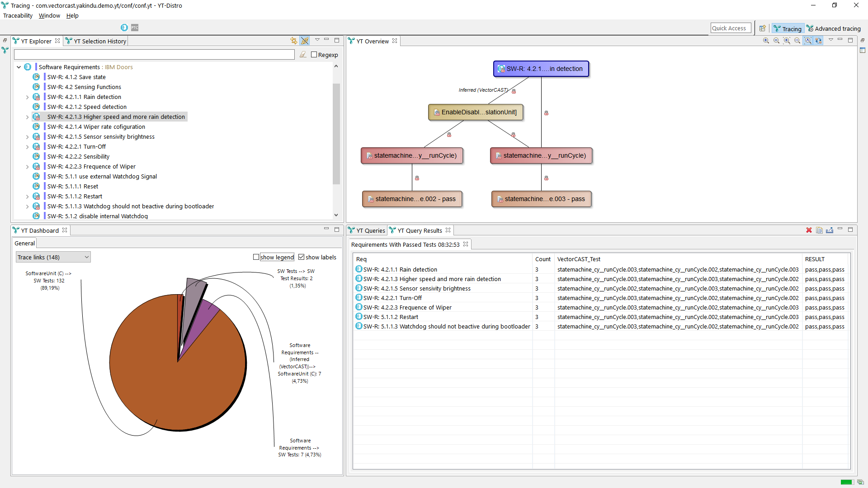Select the EnableDisabl...slationUnit] node
Screen dimensions: 868x488
click(x=476, y=112)
